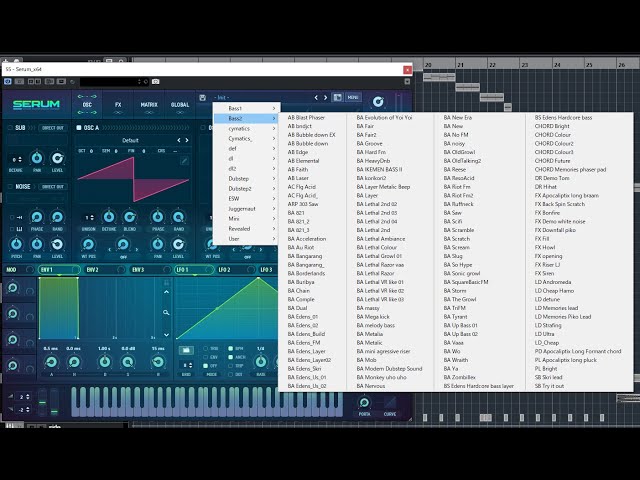This screenshot has width=640, height=480.
Task: Click the CURVE display next to PORTA
Action: click(x=390, y=403)
